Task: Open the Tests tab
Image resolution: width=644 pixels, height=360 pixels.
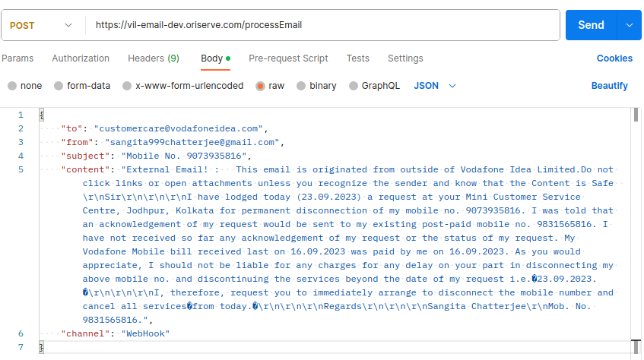Action: [x=358, y=58]
